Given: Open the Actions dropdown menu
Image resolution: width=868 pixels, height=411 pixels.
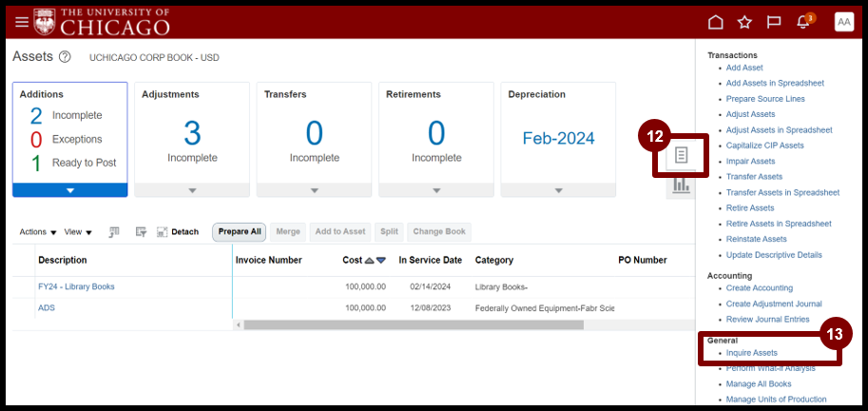Looking at the screenshot, I should point(38,232).
